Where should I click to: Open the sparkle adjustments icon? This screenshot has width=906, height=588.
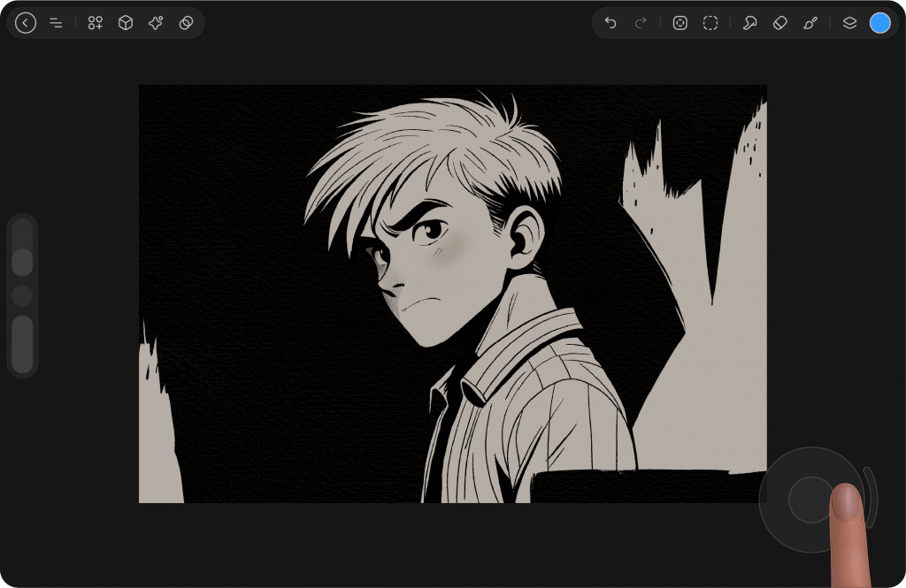tap(156, 23)
